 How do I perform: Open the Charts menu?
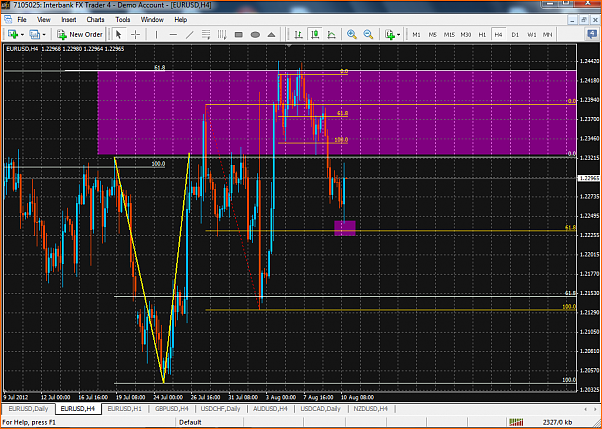point(96,20)
